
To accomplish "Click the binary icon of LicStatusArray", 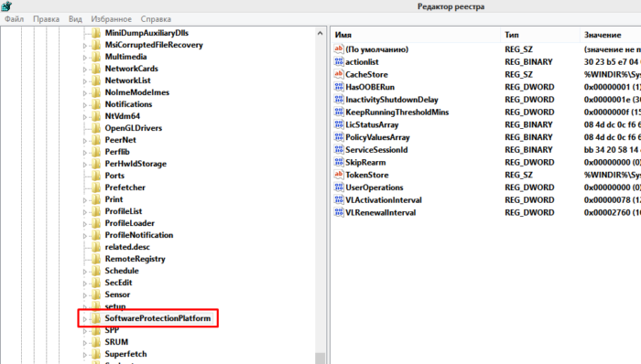I will tap(339, 124).
